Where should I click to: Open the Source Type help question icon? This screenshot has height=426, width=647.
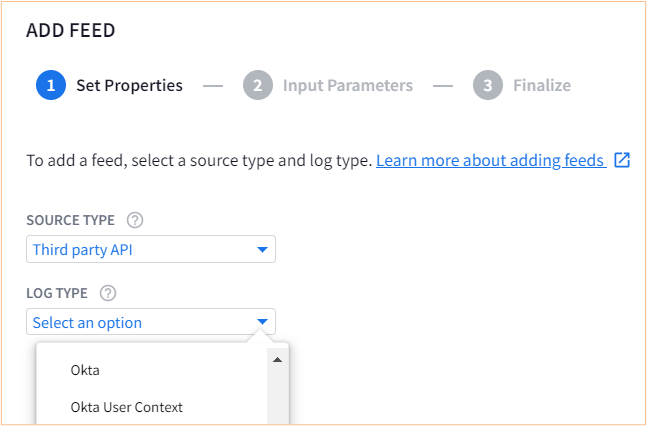[135, 220]
